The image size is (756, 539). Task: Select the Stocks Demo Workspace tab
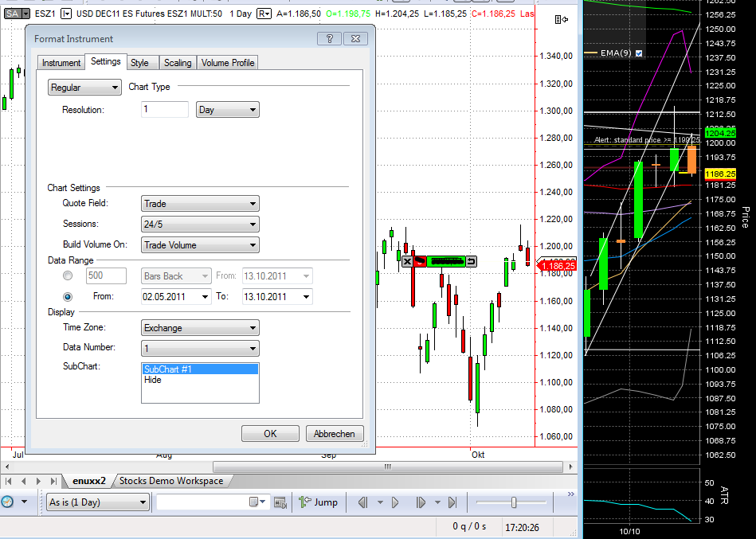click(171, 481)
